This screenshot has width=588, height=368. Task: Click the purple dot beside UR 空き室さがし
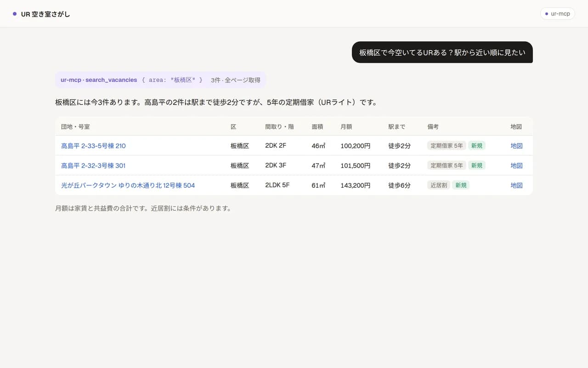coord(15,14)
